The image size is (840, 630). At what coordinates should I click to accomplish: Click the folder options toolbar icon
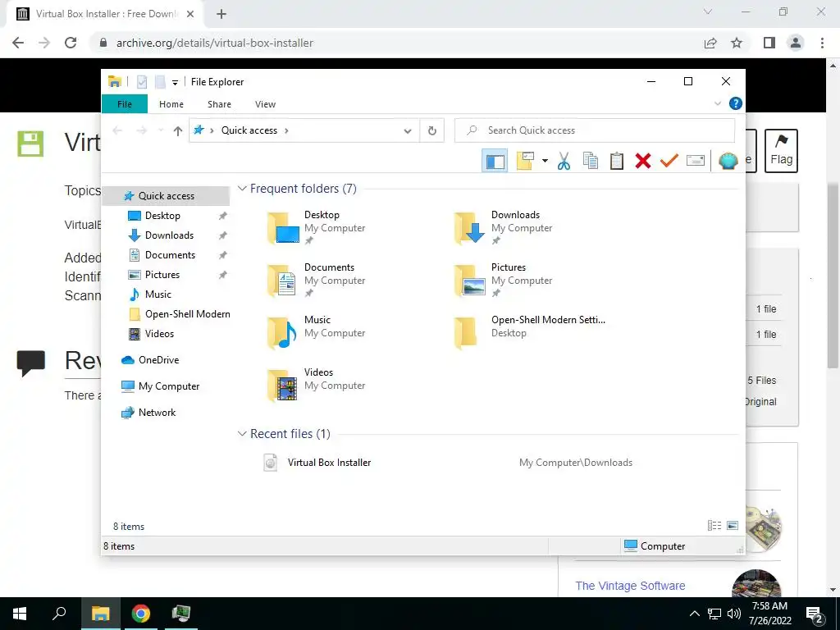click(x=526, y=161)
